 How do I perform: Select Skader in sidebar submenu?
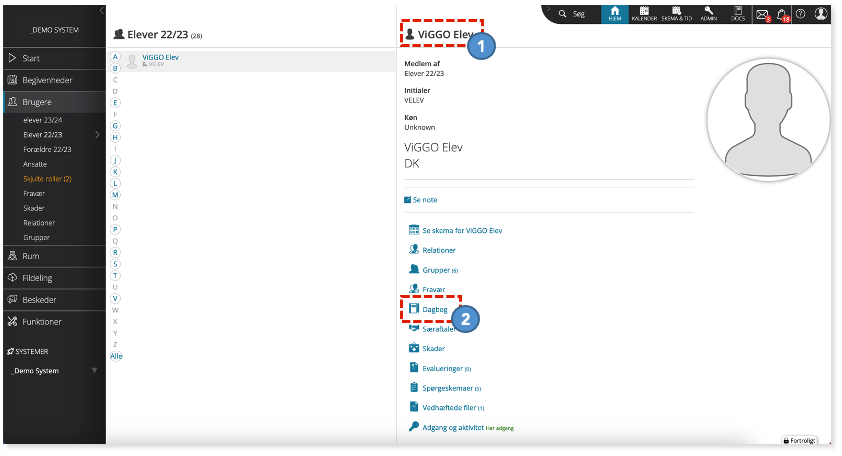(34, 208)
